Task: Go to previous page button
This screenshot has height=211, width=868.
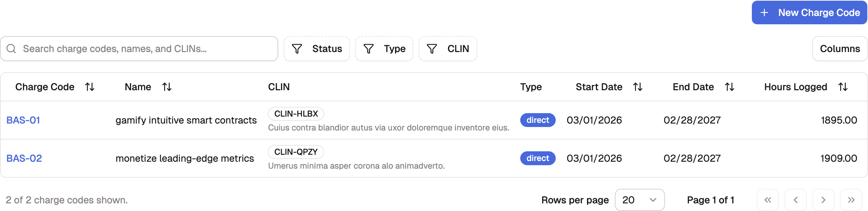Action: coord(796,200)
